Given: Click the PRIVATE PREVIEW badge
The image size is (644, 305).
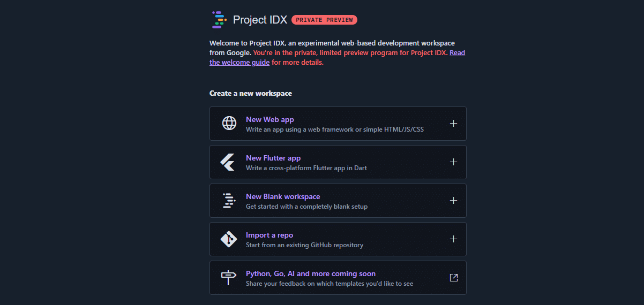Looking at the screenshot, I should point(324,20).
